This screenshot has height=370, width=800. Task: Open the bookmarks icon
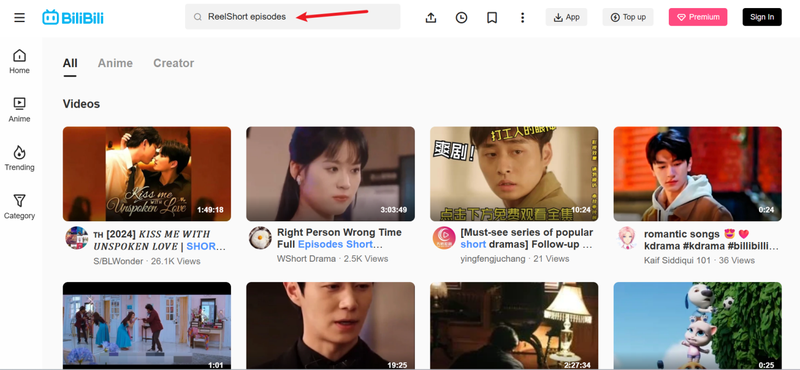pos(492,17)
